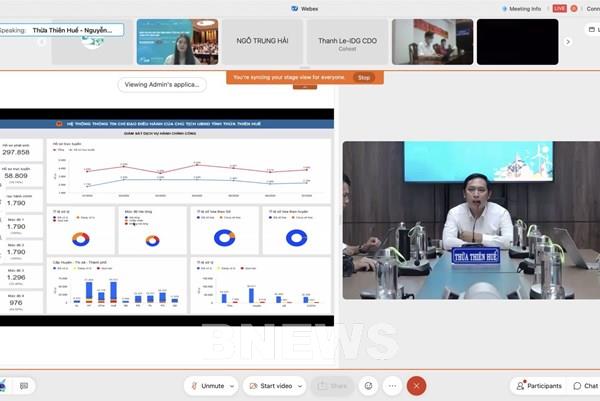This screenshot has height=401, width=600.
Task: Open Meeting Info at the top
Action: tap(520, 8)
